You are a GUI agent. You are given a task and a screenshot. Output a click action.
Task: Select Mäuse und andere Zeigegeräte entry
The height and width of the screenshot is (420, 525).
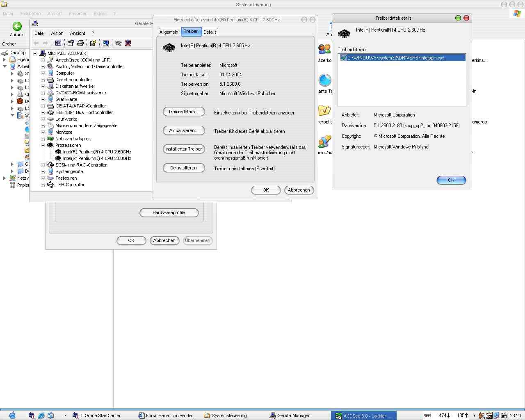[x=87, y=126]
